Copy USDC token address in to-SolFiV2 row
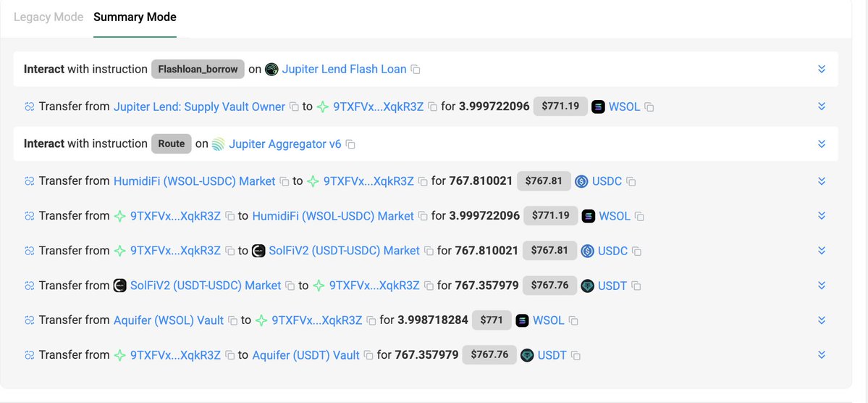The width and height of the screenshot is (868, 403). pyautogui.click(x=637, y=252)
